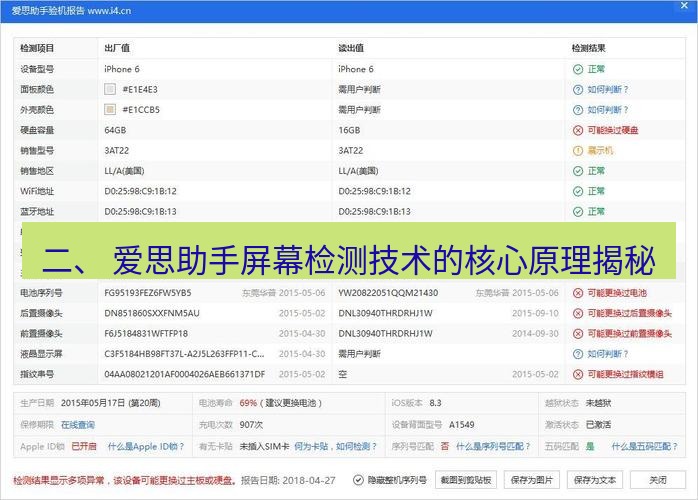Open 什么是序列号匹配 link
Image resolution: width=698 pixels, height=500 pixels.
[493, 446]
